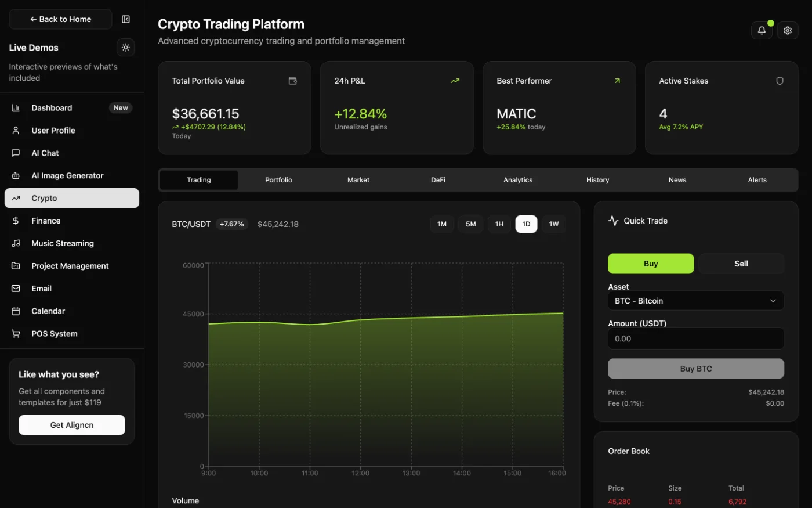Viewport: 812px width, 508px height.
Task: Switch to the History tab
Action: (x=597, y=180)
